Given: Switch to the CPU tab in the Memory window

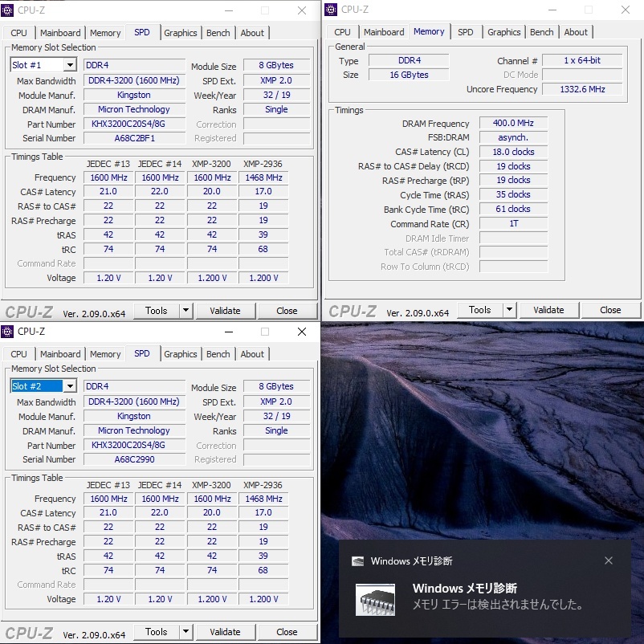Looking at the screenshot, I should click(x=342, y=32).
